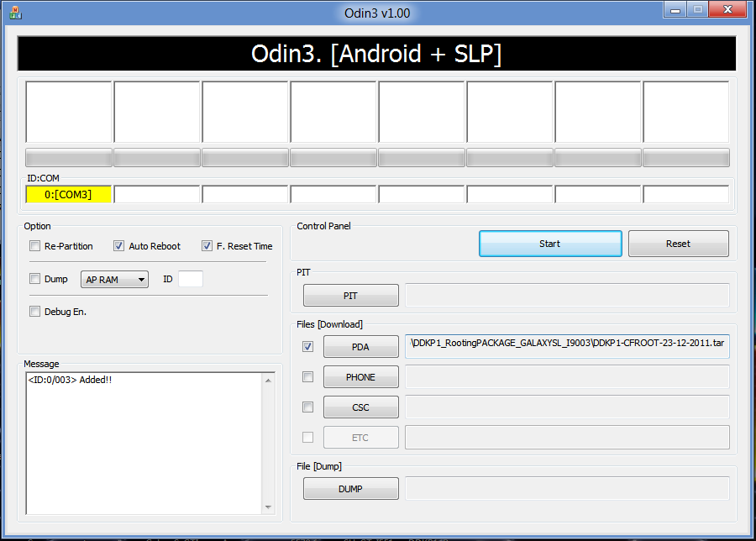This screenshot has width=756, height=541.
Task: Select the 0:[COM3] port slot
Action: click(69, 194)
